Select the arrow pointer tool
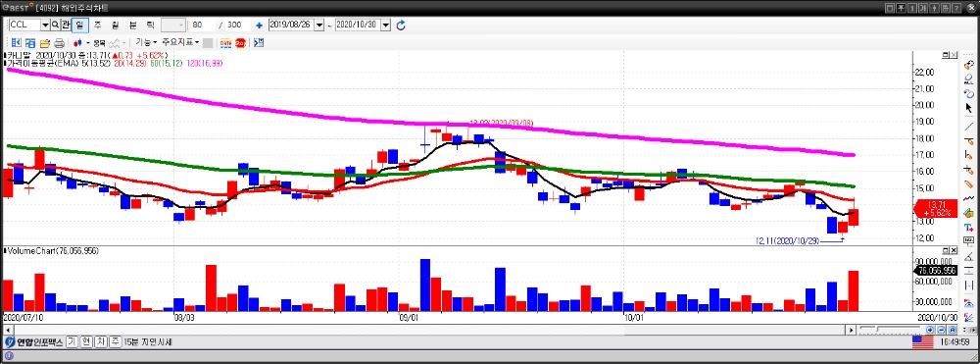980x364 pixels. (x=969, y=108)
